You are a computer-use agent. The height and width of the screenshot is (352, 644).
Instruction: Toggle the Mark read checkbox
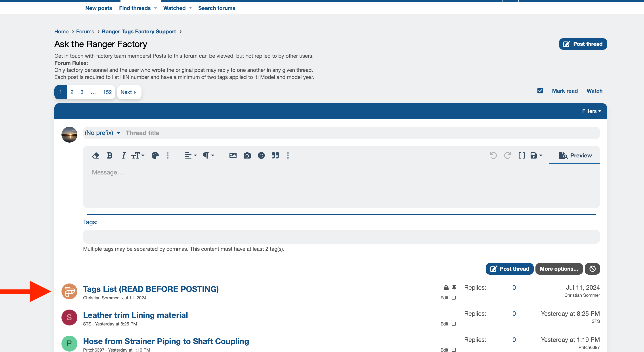click(x=540, y=90)
